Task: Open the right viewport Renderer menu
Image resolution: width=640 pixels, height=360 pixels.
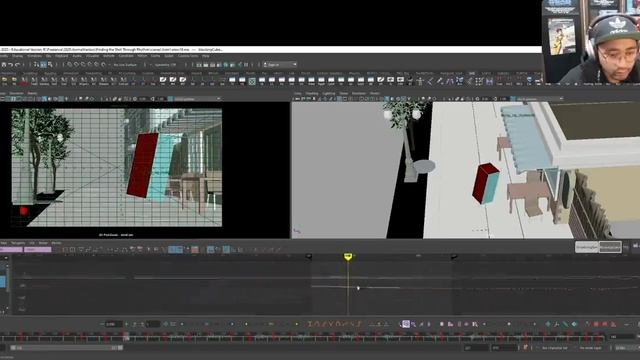Action: [x=359, y=93]
